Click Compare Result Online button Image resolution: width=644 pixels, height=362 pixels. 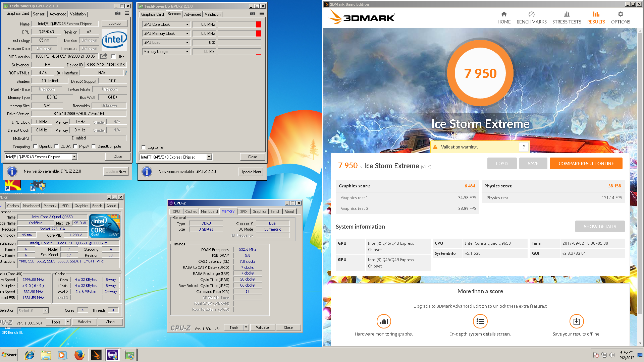coord(586,164)
